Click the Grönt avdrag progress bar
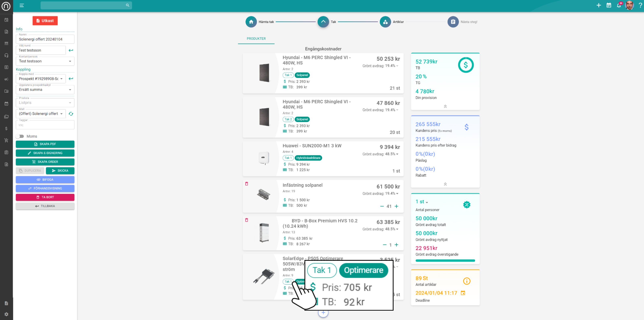This screenshot has width=644, height=320. [445, 261]
